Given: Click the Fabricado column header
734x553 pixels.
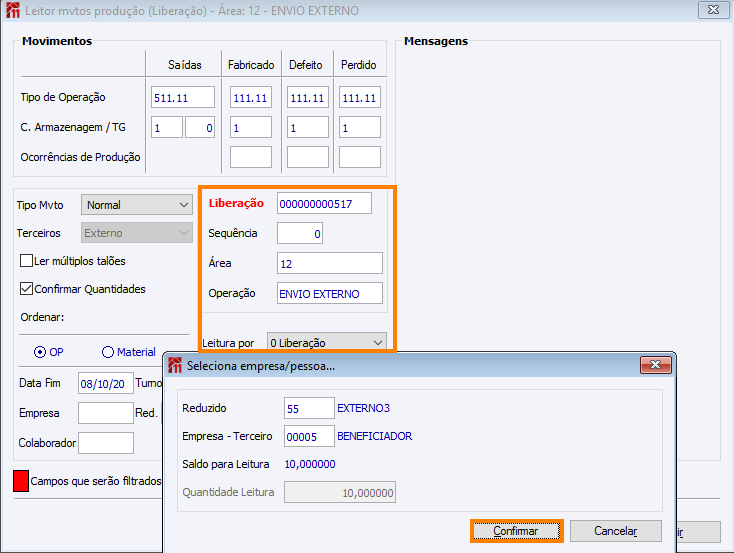Looking at the screenshot, I should (251, 65).
